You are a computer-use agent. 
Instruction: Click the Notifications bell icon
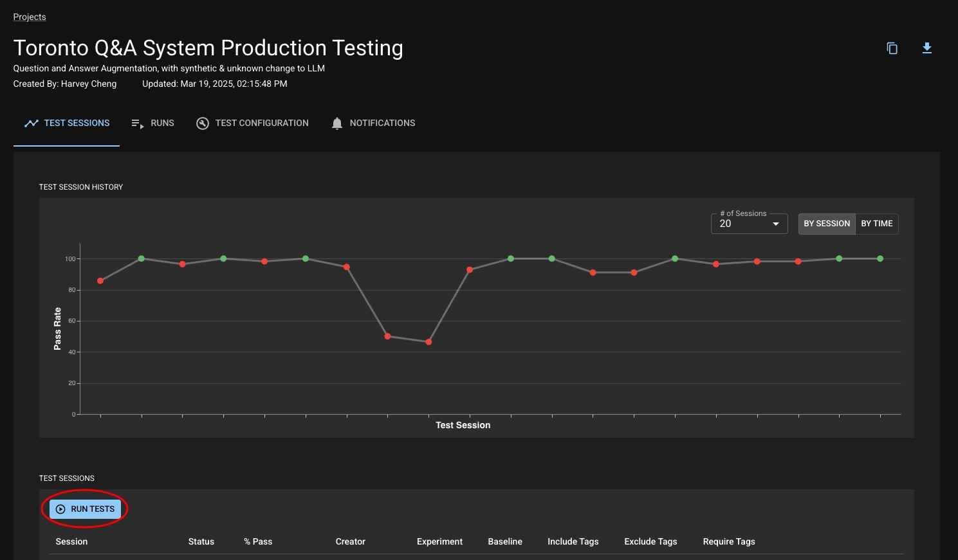337,123
